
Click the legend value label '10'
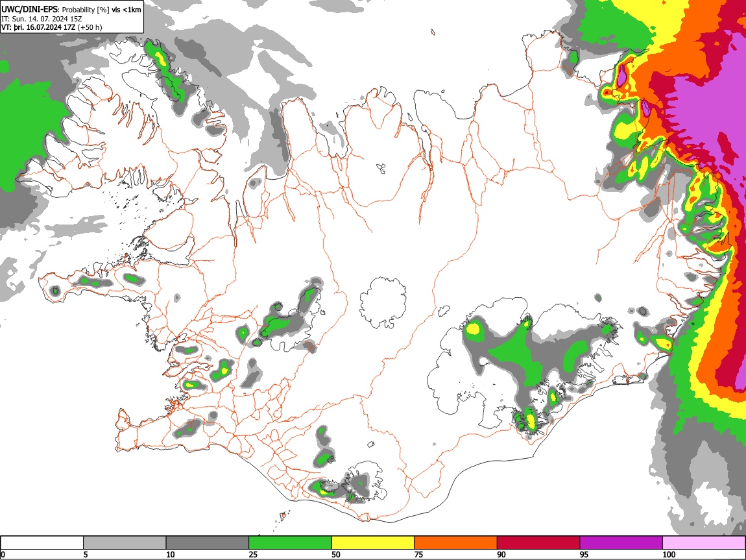click(x=171, y=554)
